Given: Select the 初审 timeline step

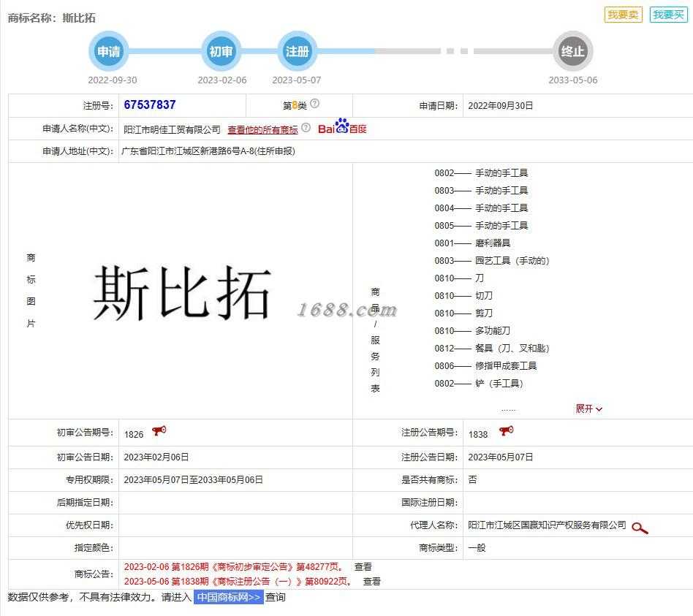Looking at the screenshot, I should point(221,51).
